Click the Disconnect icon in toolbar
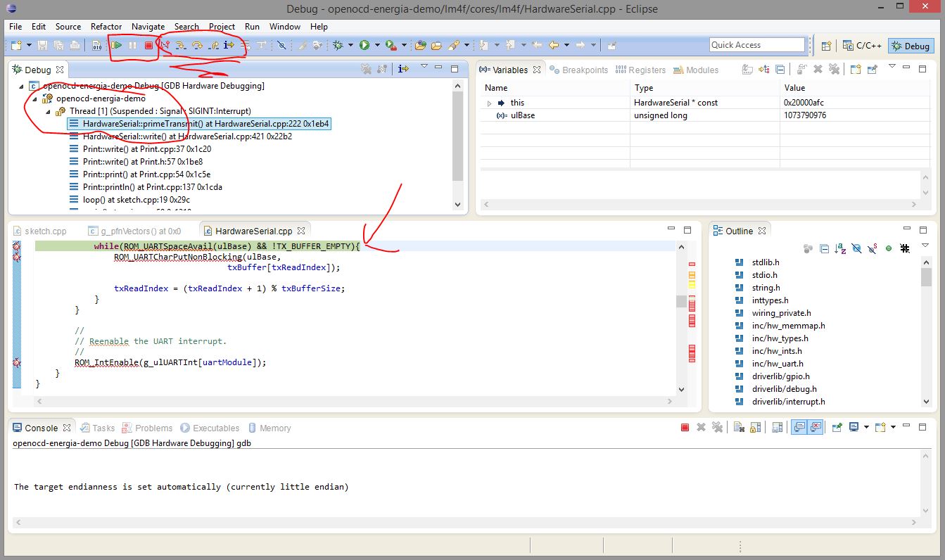Image resolution: width=945 pixels, height=560 pixels. click(165, 45)
